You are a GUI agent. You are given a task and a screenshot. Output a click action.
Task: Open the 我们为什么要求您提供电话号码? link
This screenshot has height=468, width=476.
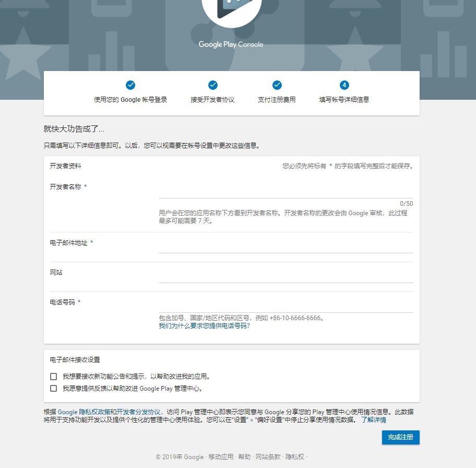click(x=204, y=326)
